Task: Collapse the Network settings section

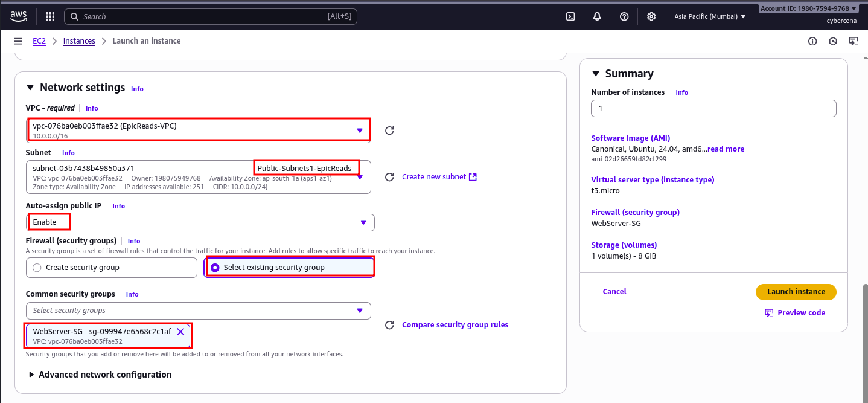Action: [30, 88]
